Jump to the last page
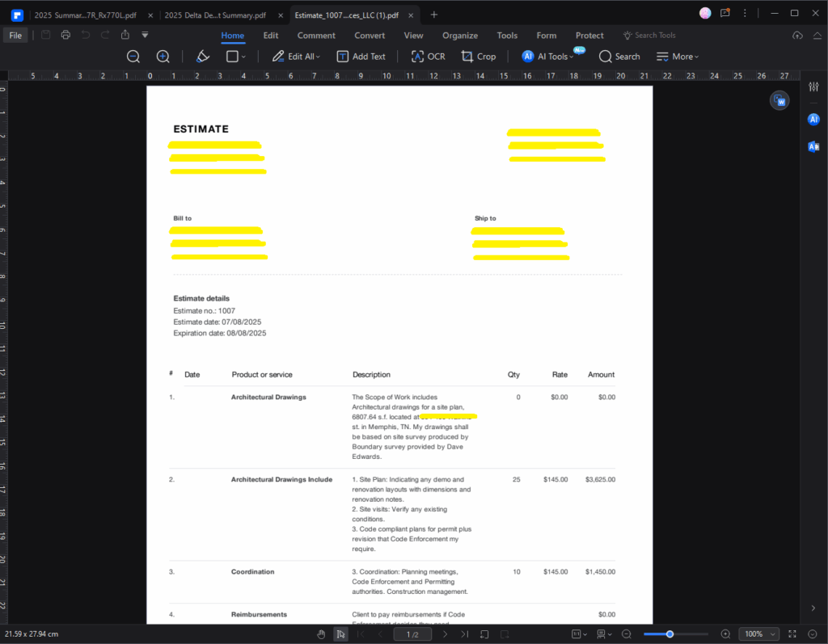 (x=464, y=634)
